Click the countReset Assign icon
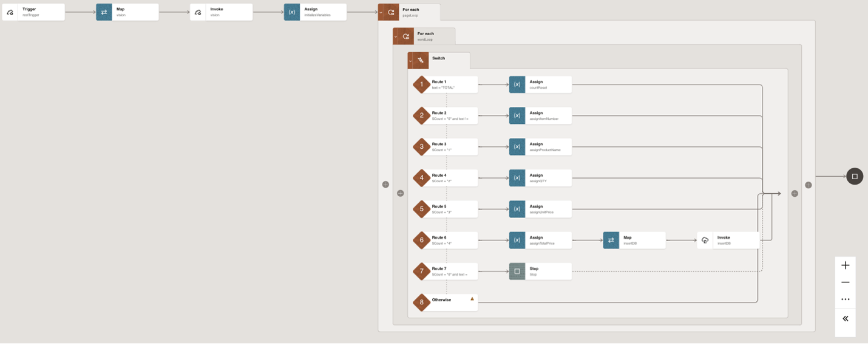This screenshot has height=345, width=868. [517, 84]
